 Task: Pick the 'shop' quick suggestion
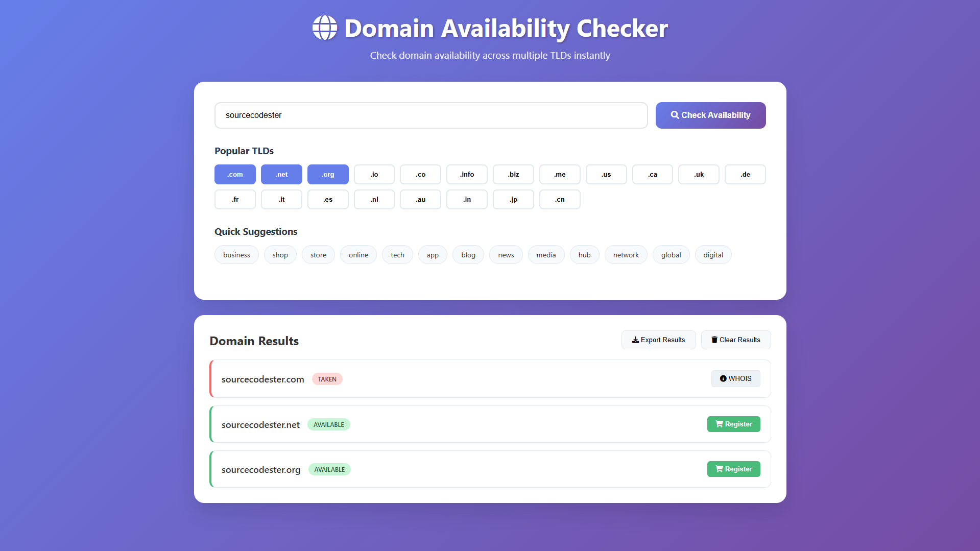point(280,255)
